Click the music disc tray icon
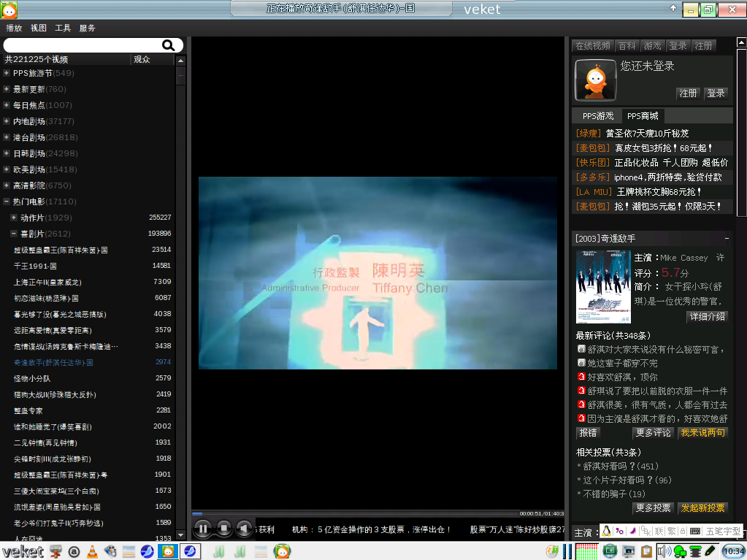The height and width of the screenshot is (560, 747). tap(553, 552)
